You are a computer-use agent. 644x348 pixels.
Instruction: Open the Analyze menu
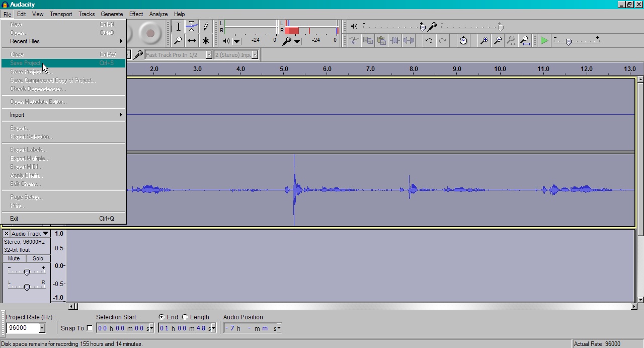[158, 14]
